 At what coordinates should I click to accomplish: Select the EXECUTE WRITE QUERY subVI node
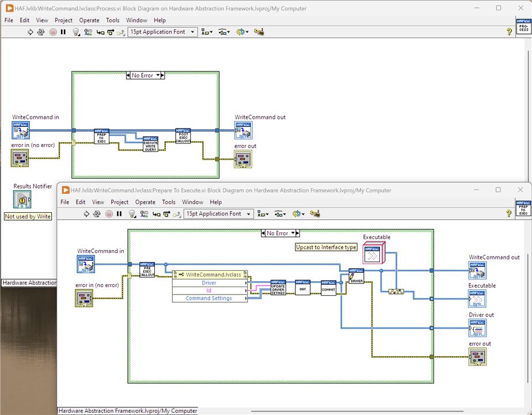[150, 144]
